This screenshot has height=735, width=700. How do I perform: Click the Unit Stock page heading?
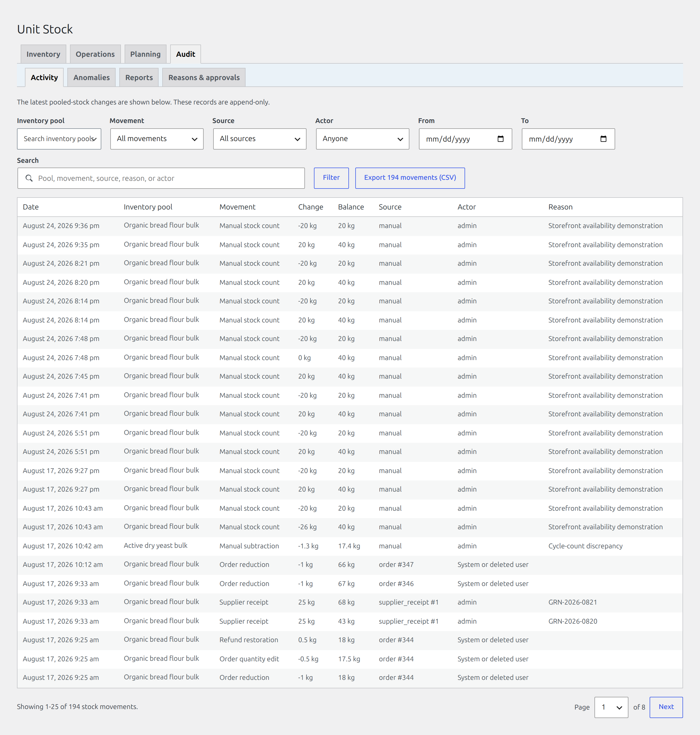[45, 29]
